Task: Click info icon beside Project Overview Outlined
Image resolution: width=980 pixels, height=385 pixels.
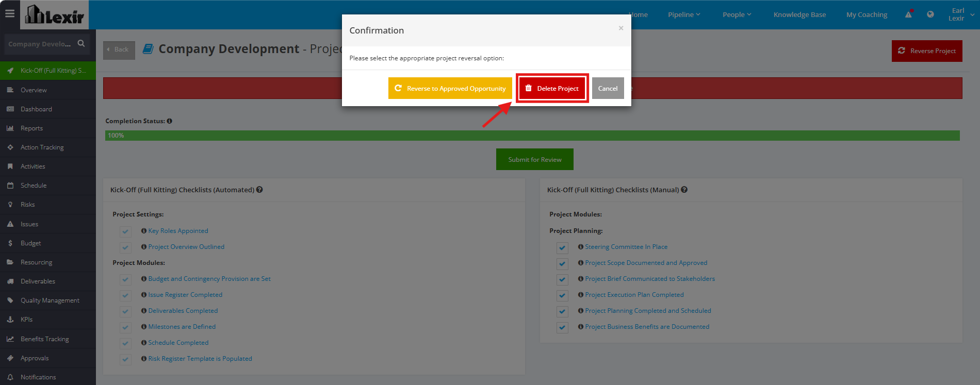Action: (x=144, y=247)
